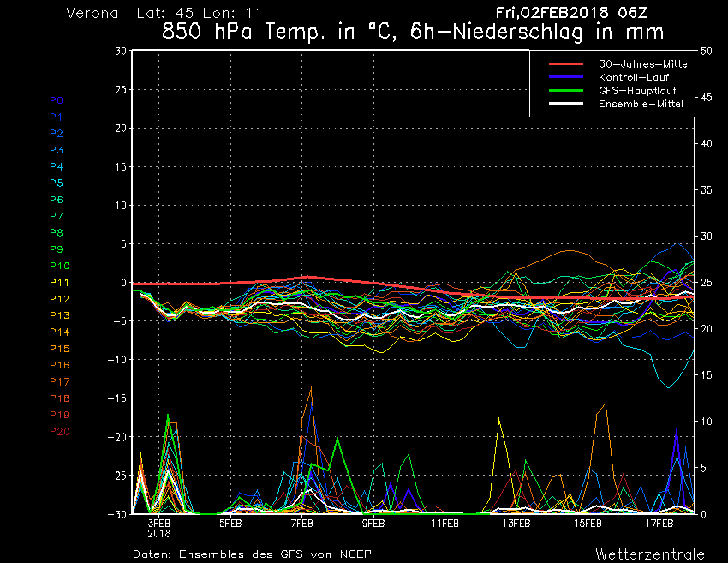Select the "Lat: 45 Lon: 11" coordinates
Viewport: 728px width, 563px height.
pyautogui.click(x=200, y=13)
